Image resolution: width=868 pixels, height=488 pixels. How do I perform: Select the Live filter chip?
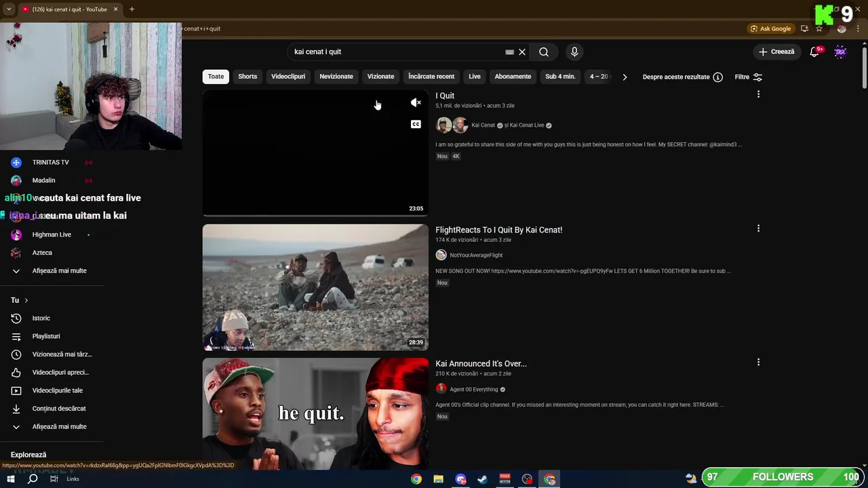[x=475, y=77]
